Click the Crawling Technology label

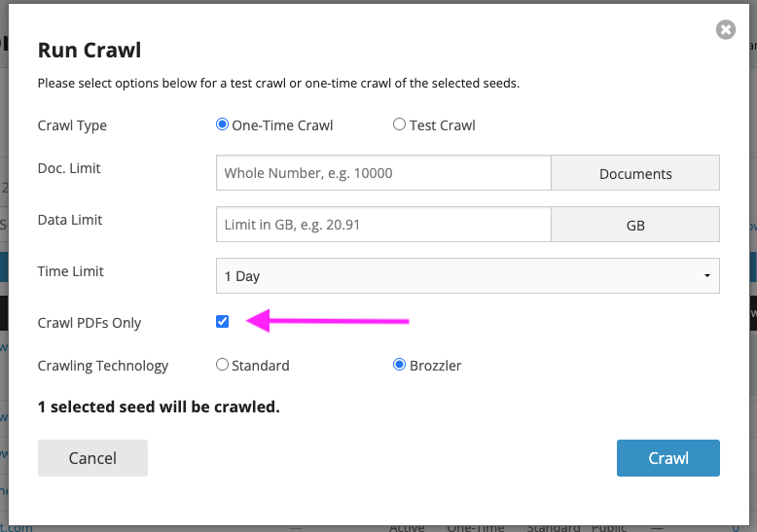click(x=103, y=366)
